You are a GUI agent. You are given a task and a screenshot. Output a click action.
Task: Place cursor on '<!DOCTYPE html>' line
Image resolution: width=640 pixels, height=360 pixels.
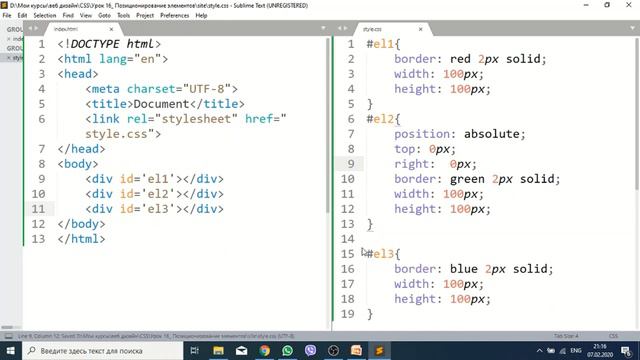109,44
